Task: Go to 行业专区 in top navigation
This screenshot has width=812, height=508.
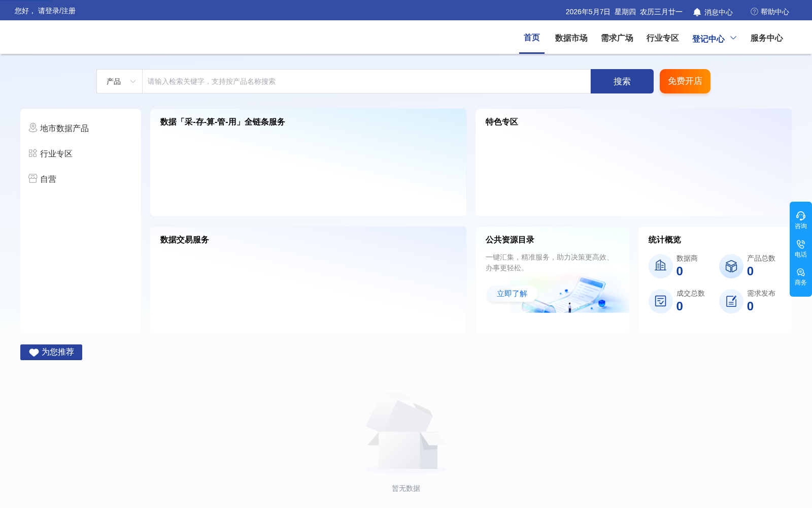Action: coord(663,38)
